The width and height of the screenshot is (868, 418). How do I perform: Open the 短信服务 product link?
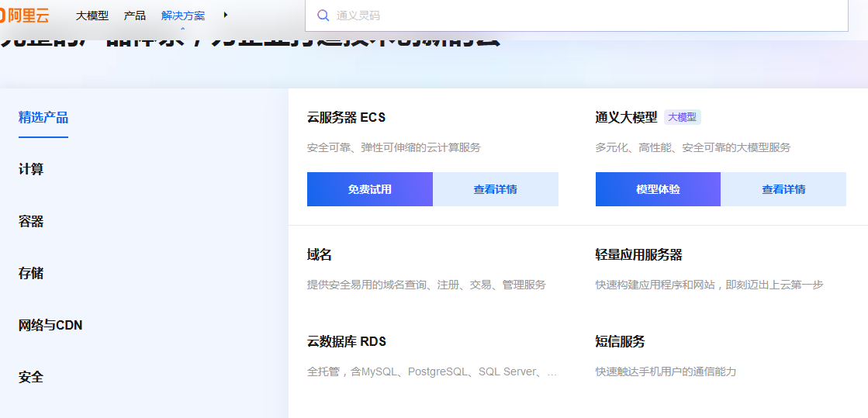[620, 341]
